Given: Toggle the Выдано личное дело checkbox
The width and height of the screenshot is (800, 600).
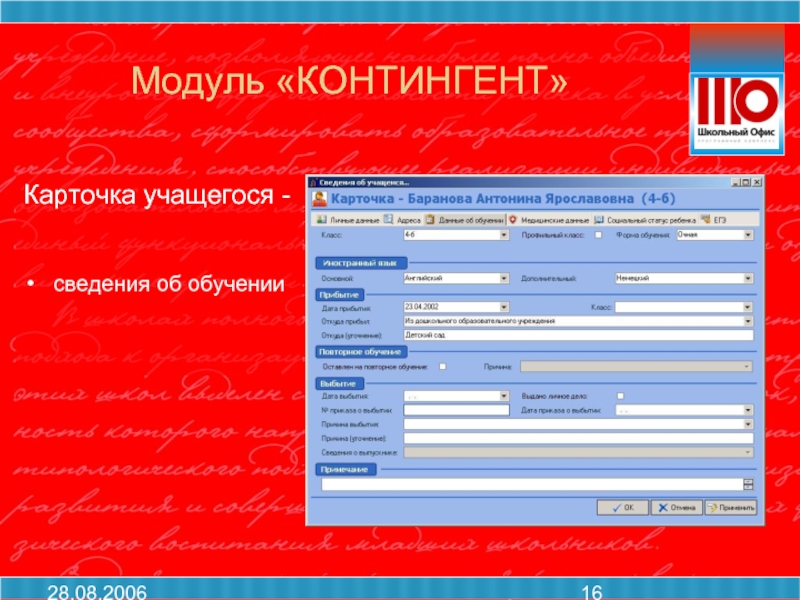Looking at the screenshot, I should 620,396.
